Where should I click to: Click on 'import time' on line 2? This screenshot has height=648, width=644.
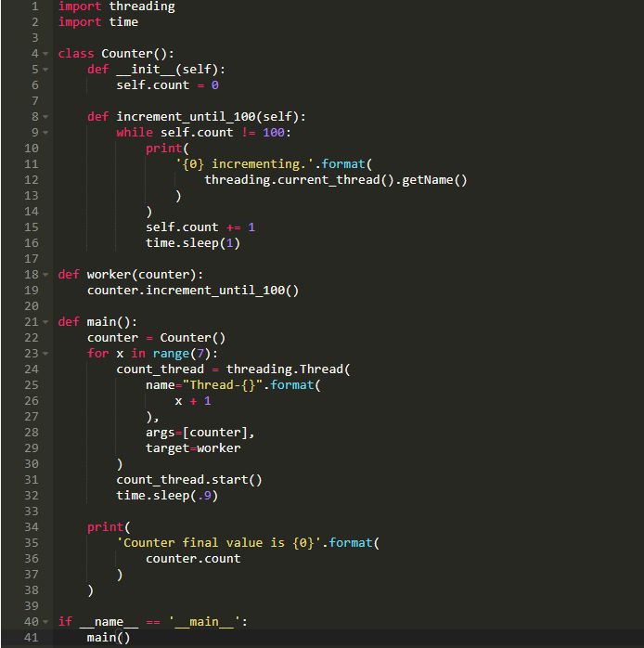[98, 22]
